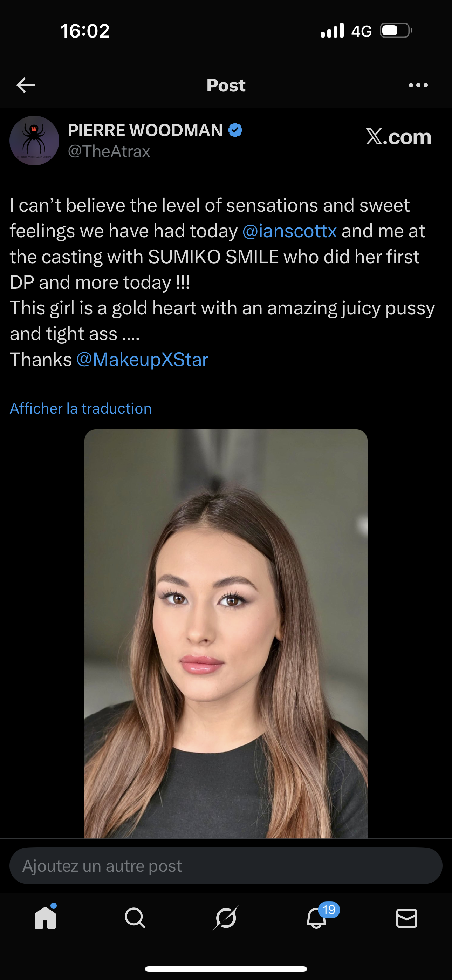Screen dimensions: 452x980
Task: Click Afficher la traduction
Action: (x=81, y=409)
